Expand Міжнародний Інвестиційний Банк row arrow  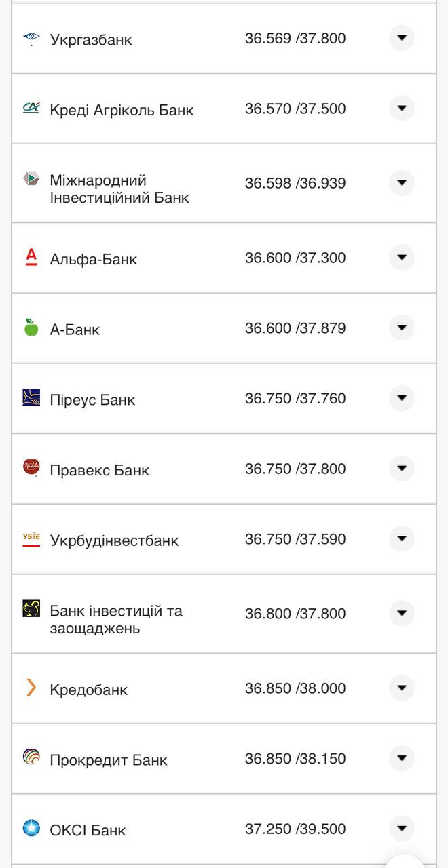pos(402,182)
